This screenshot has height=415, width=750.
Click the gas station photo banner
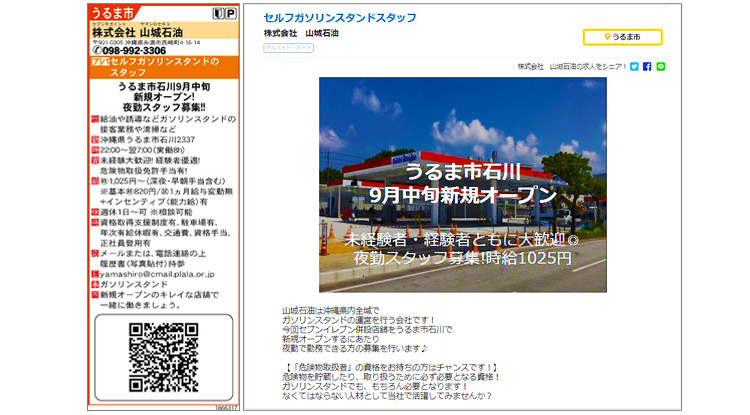(x=463, y=185)
